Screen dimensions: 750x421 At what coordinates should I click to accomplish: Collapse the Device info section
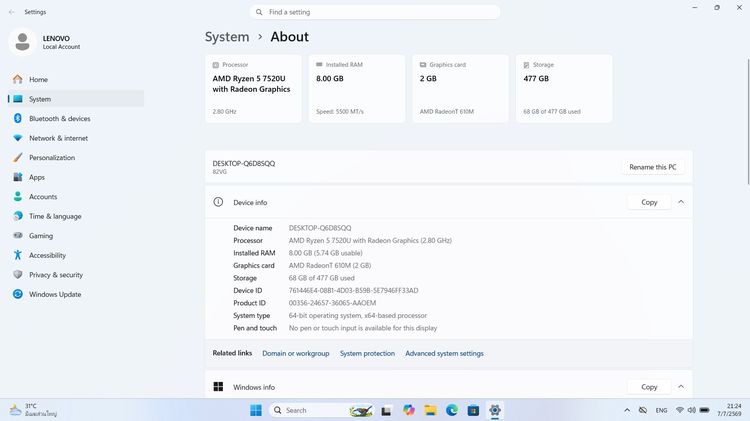click(x=681, y=202)
